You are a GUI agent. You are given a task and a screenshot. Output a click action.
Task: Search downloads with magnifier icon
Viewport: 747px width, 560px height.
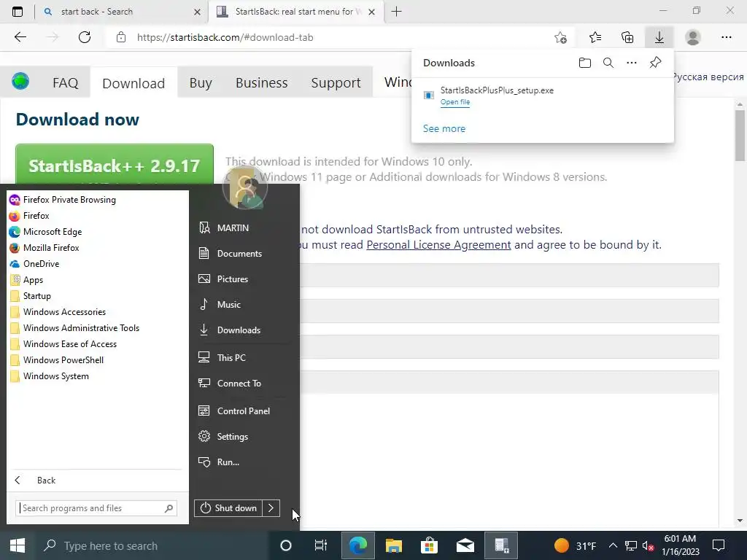(608, 63)
